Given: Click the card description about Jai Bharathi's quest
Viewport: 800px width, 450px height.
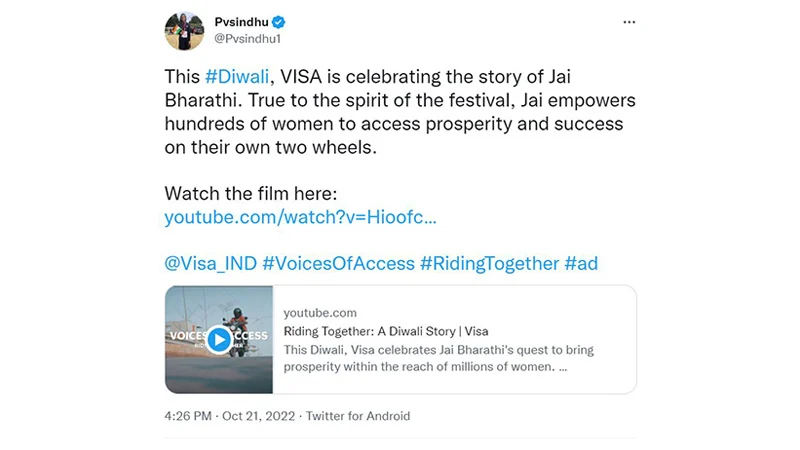Looking at the screenshot, I should [x=418, y=358].
